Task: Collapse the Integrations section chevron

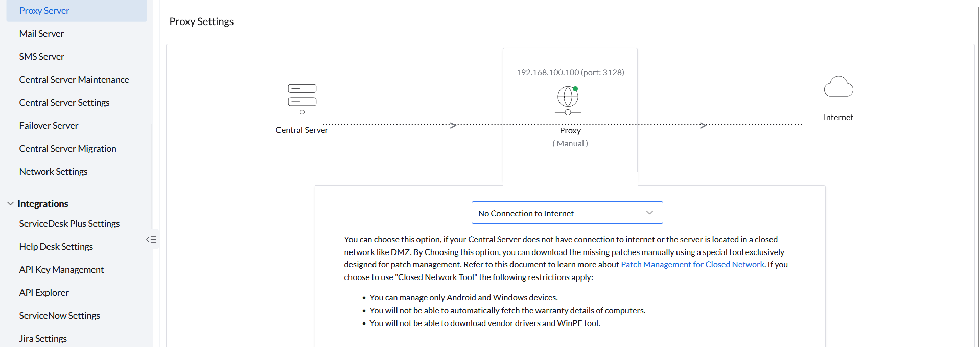Action: (x=10, y=203)
